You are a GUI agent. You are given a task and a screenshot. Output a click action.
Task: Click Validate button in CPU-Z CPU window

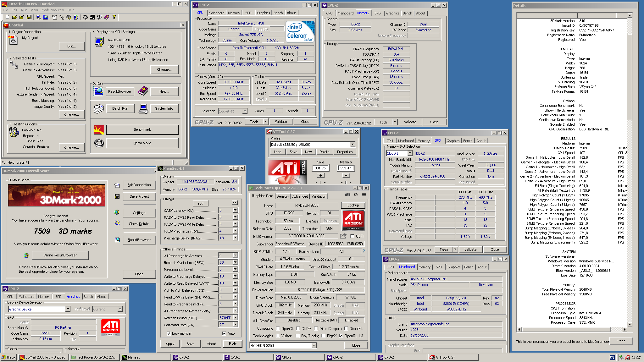[x=281, y=122]
